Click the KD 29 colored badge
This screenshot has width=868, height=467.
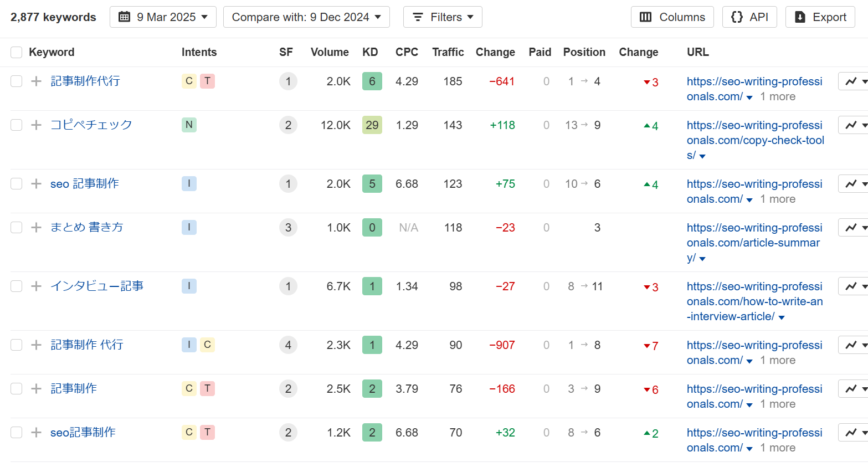pos(372,125)
